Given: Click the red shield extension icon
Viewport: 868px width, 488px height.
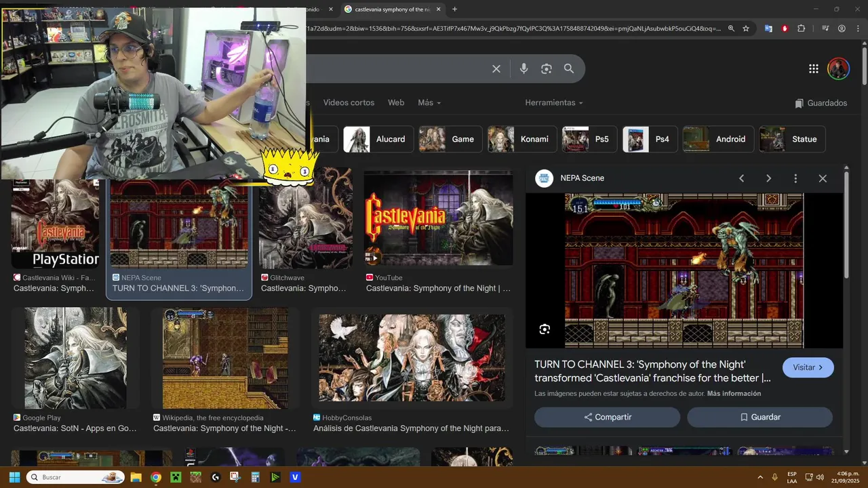Looking at the screenshot, I should click(x=785, y=28).
